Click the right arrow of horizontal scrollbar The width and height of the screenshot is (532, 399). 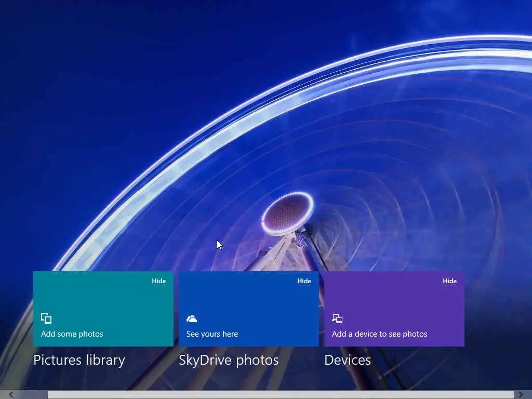[521, 395]
